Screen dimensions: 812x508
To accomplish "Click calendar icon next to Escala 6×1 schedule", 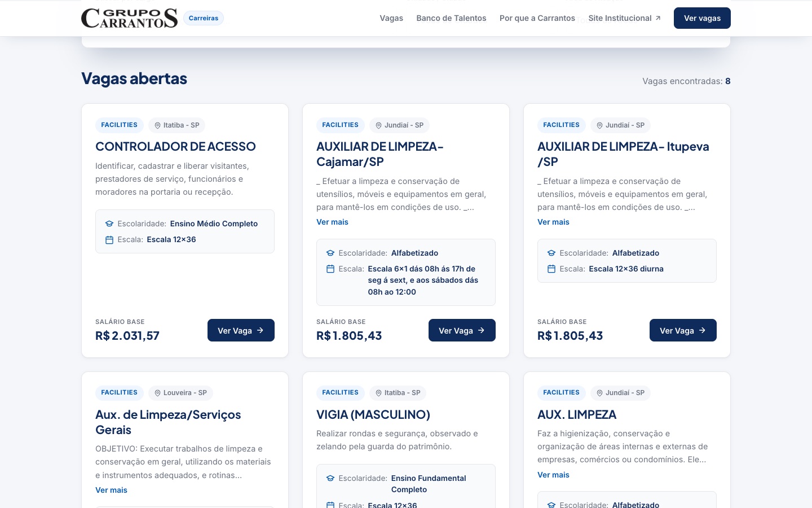I will pyautogui.click(x=330, y=269).
